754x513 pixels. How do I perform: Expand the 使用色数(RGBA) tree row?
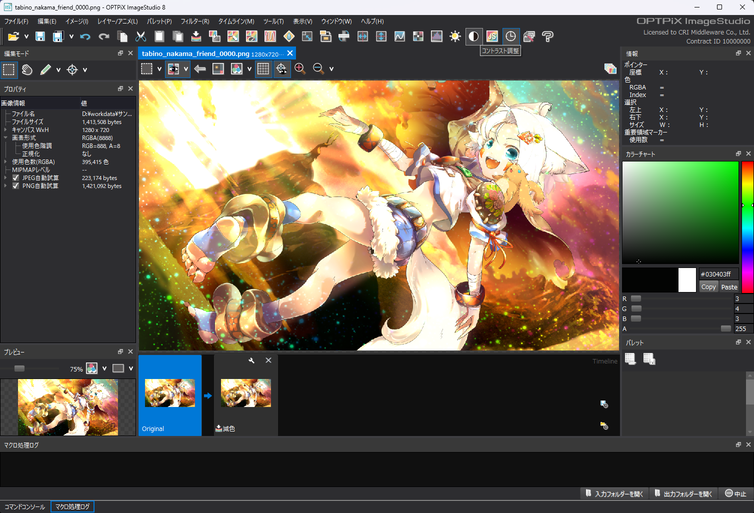[5, 162]
